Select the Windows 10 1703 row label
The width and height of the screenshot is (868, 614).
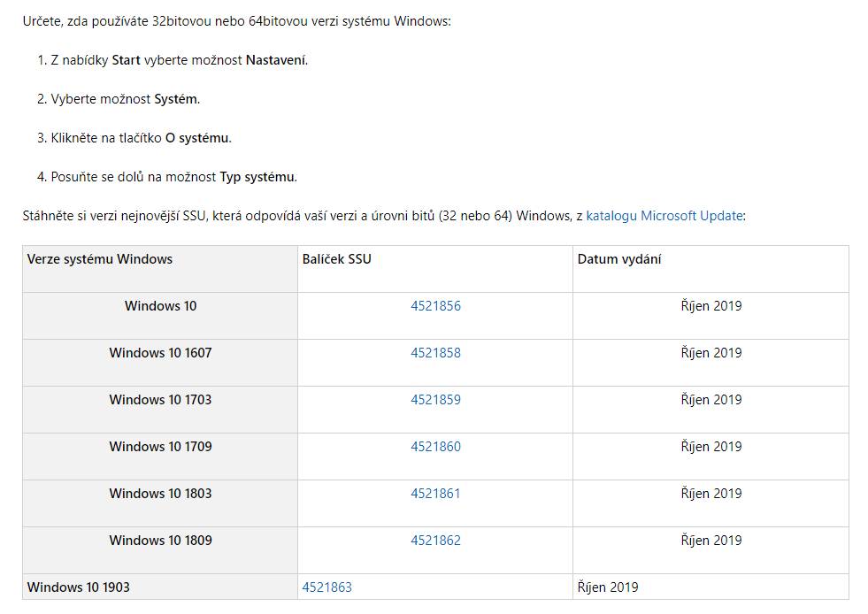pos(160,400)
